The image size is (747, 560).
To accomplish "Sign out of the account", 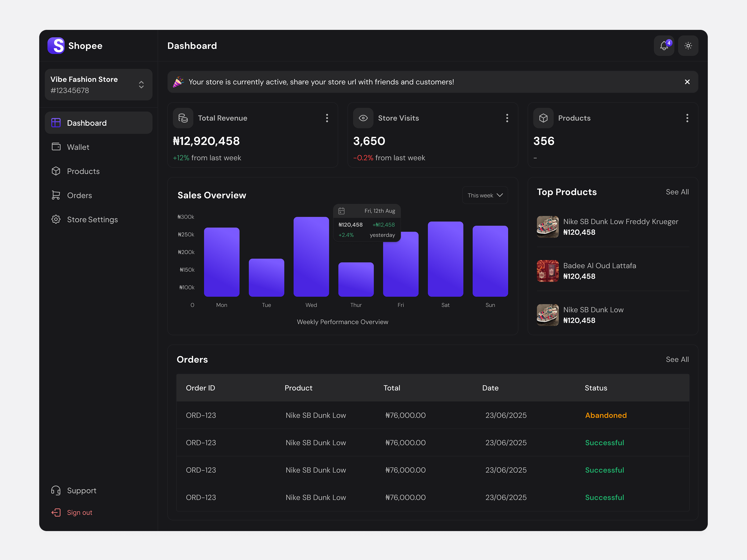I will pos(79,512).
